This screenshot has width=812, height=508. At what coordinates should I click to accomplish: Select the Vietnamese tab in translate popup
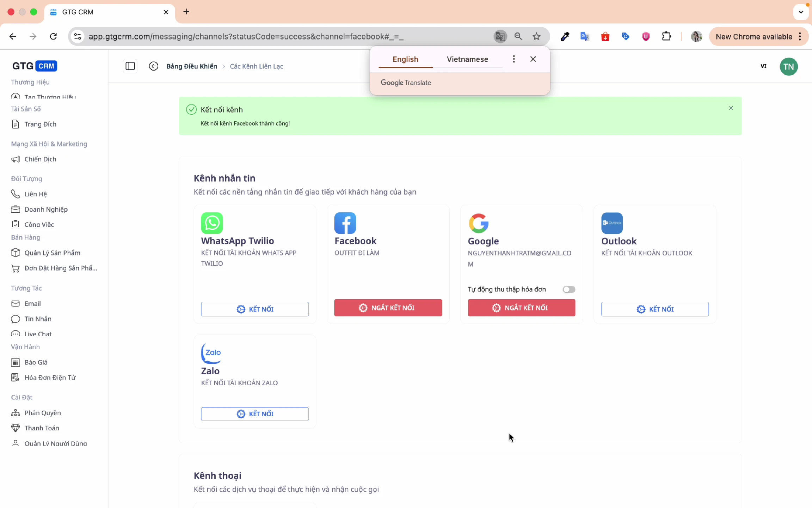pyautogui.click(x=467, y=59)
